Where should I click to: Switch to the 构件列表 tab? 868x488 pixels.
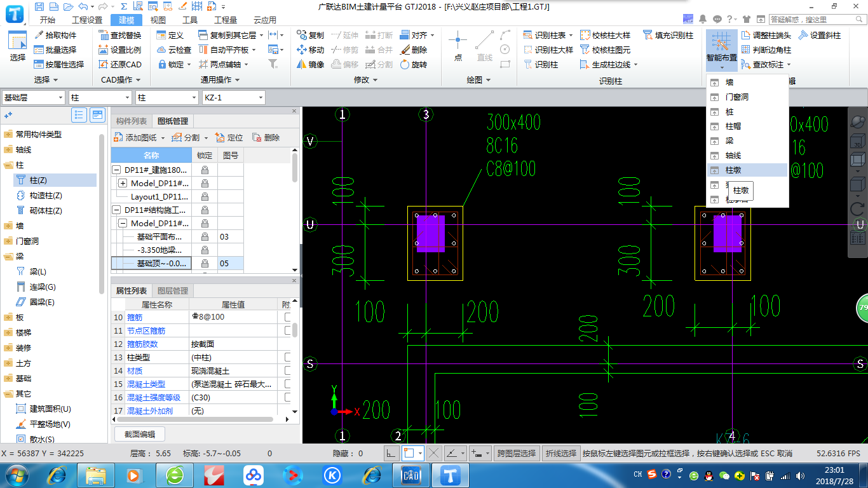[132, 121]
